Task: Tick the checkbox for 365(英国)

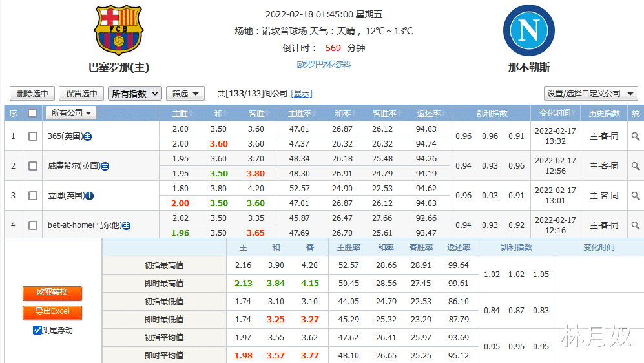Action: pos(33,136)
